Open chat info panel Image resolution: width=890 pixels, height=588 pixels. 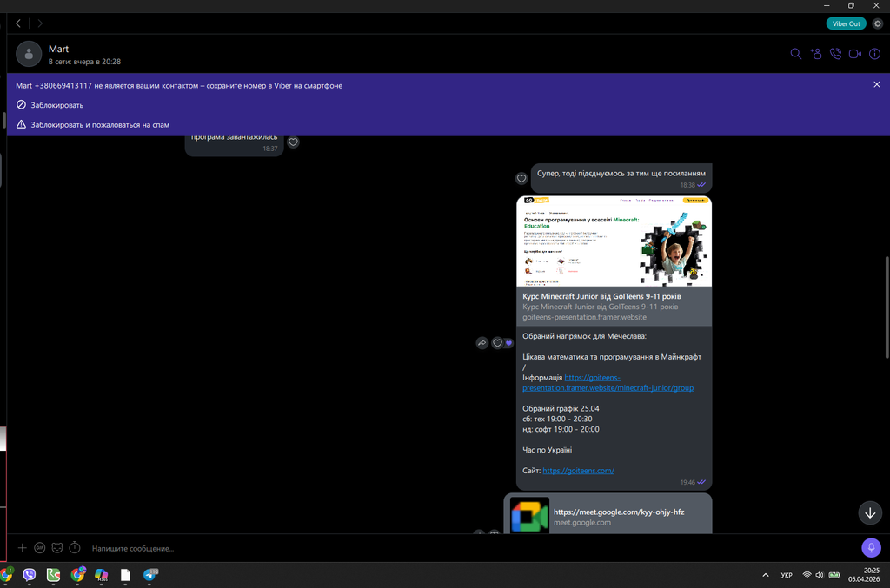874,54
